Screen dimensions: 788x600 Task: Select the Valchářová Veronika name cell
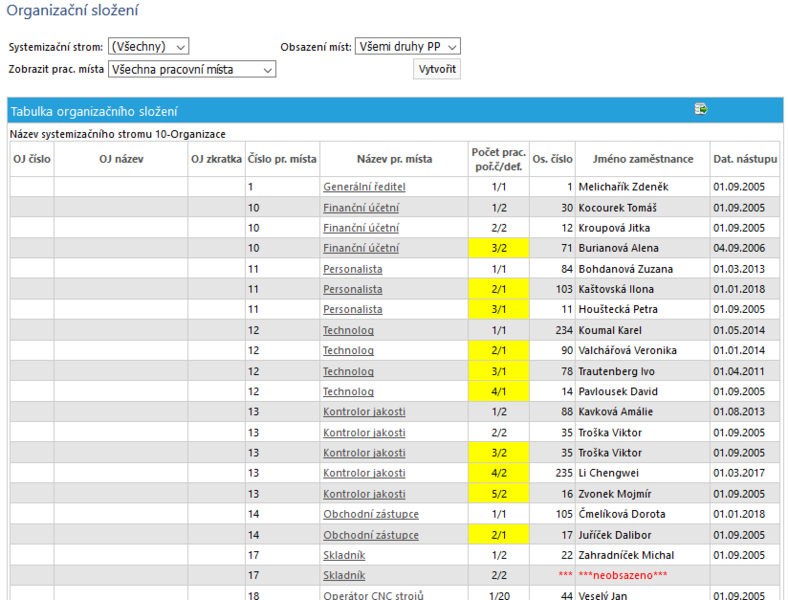tap(643, 351)
